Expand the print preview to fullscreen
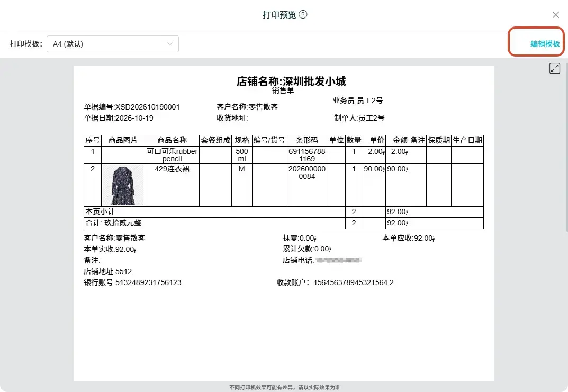Viewport: 568px width, 392px height. 555,68
